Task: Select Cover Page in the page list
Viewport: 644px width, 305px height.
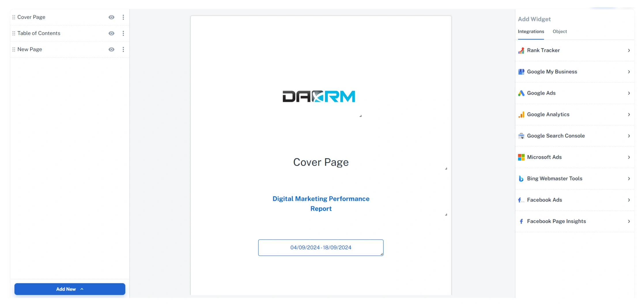Action: [x=31, y=17]
